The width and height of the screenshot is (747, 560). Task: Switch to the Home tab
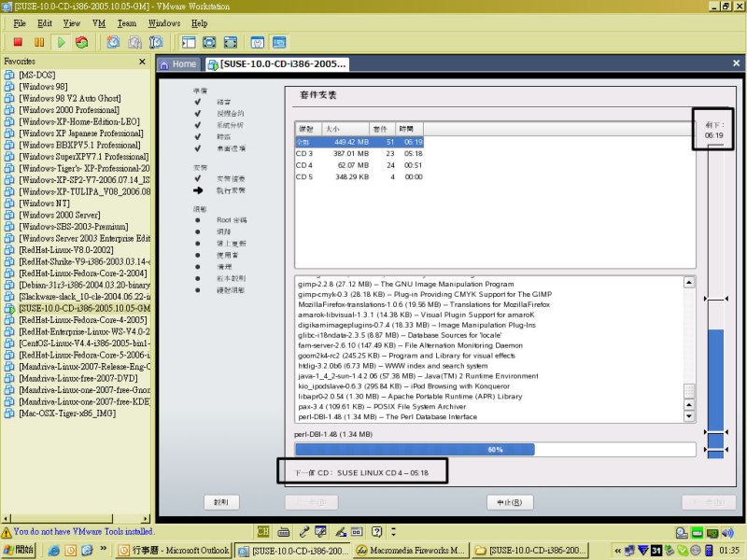point(178,63)
